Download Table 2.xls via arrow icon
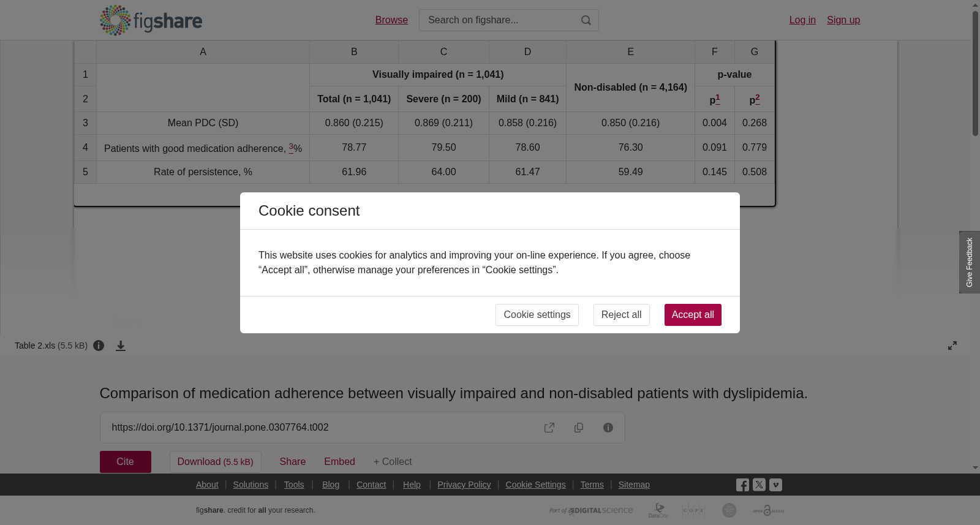 click(121, 346)
